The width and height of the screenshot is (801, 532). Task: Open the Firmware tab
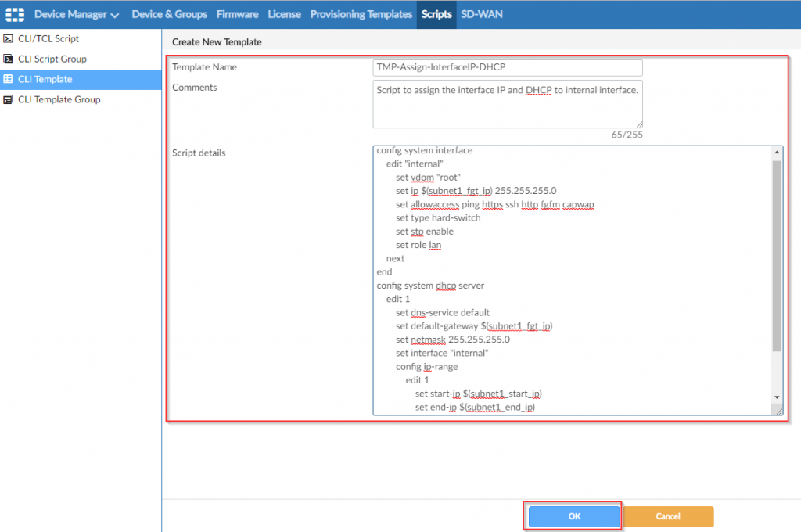pos(237,14)
